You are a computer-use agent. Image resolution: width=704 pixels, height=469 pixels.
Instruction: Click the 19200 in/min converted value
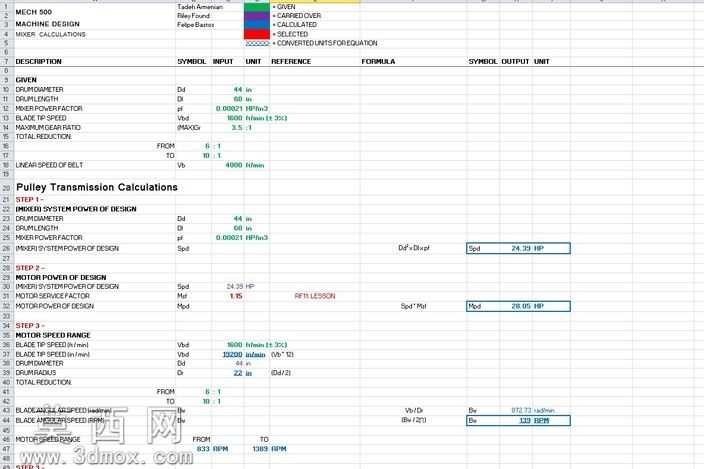233,355
